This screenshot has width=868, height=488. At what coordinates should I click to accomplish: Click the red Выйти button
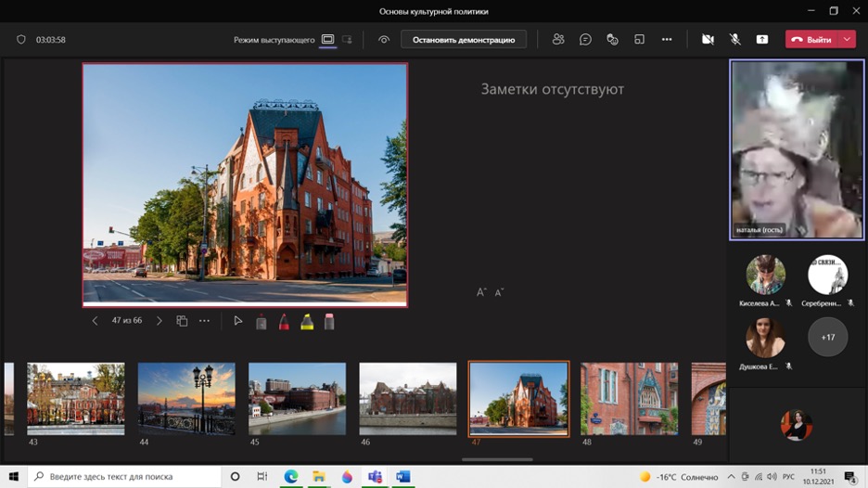click(x=811, y=40)
